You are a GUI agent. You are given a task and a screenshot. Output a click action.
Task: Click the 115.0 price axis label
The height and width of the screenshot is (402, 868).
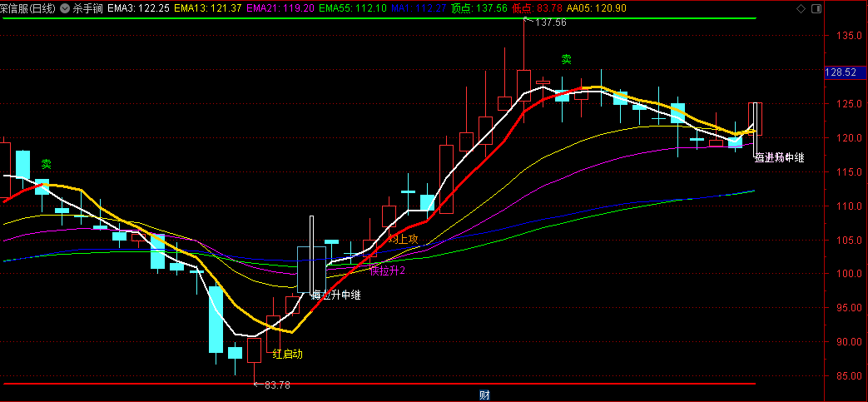click(x=849, y=171)
